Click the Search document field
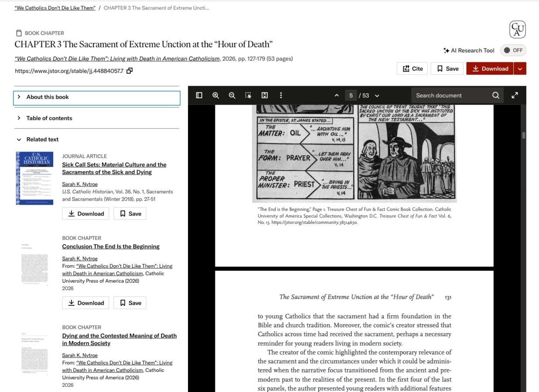The image size is (539, 392). (449, 95)
